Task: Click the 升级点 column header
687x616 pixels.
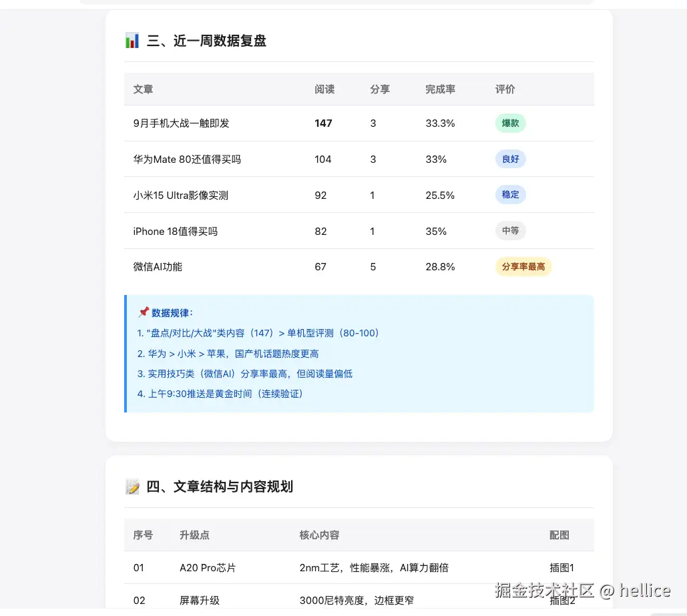Action: pos(194,535)
